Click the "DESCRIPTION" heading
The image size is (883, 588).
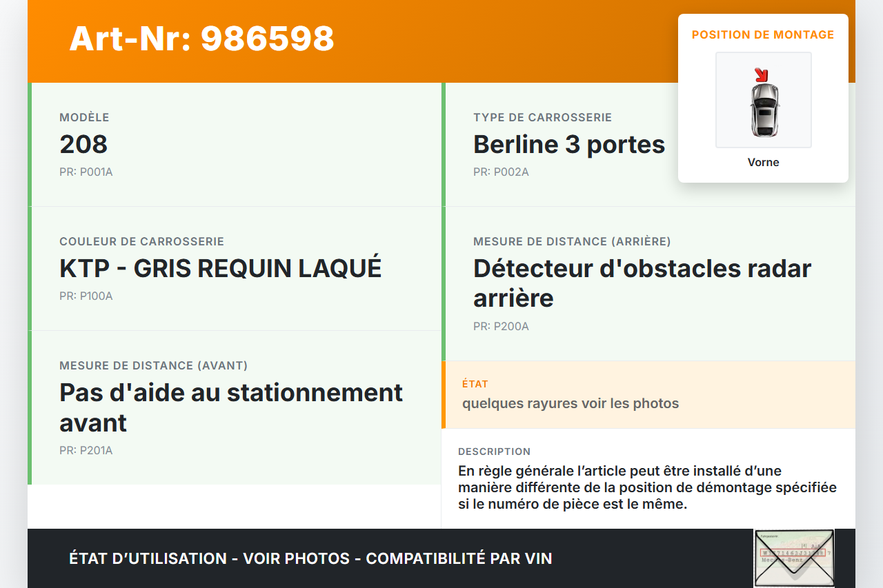494,452
